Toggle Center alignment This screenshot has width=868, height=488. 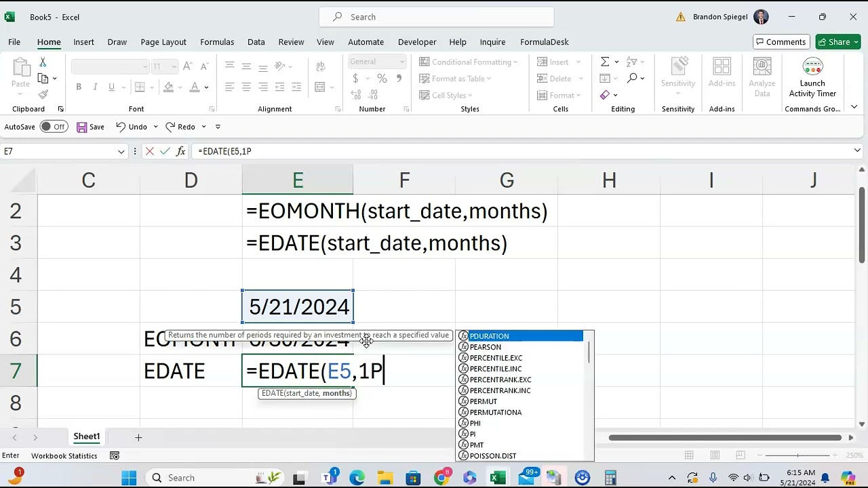246,87
